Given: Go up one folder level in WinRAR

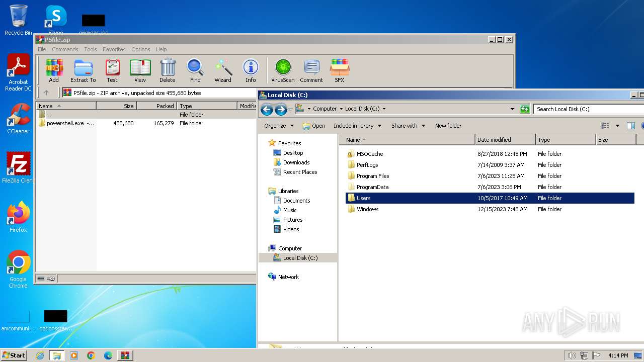Looking at the screenshot, I should coord(46,93).
